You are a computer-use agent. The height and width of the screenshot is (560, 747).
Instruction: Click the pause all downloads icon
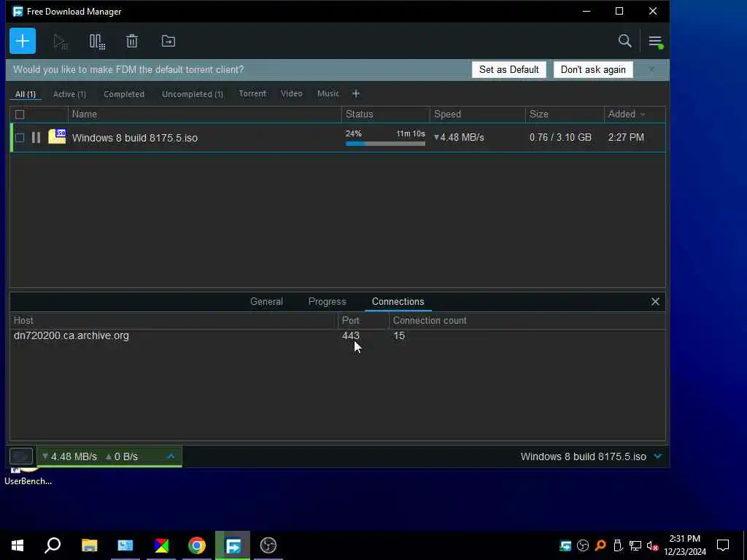(x=97, y=42)
